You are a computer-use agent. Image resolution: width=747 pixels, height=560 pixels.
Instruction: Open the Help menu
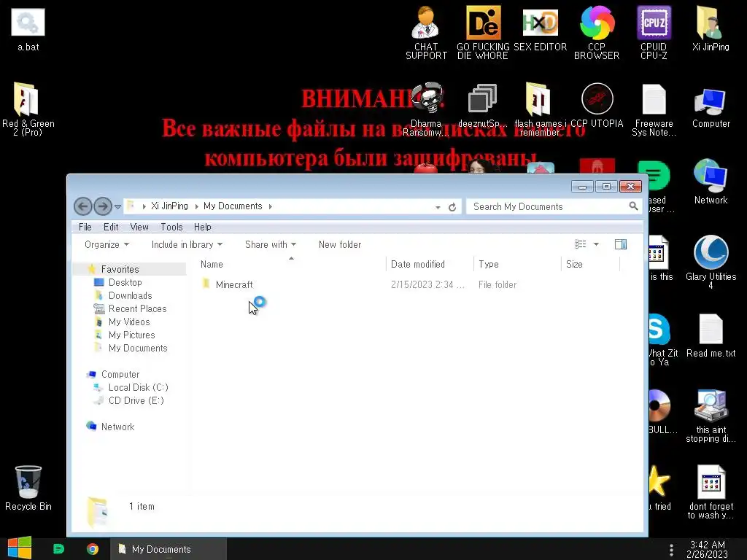(203, 227)
